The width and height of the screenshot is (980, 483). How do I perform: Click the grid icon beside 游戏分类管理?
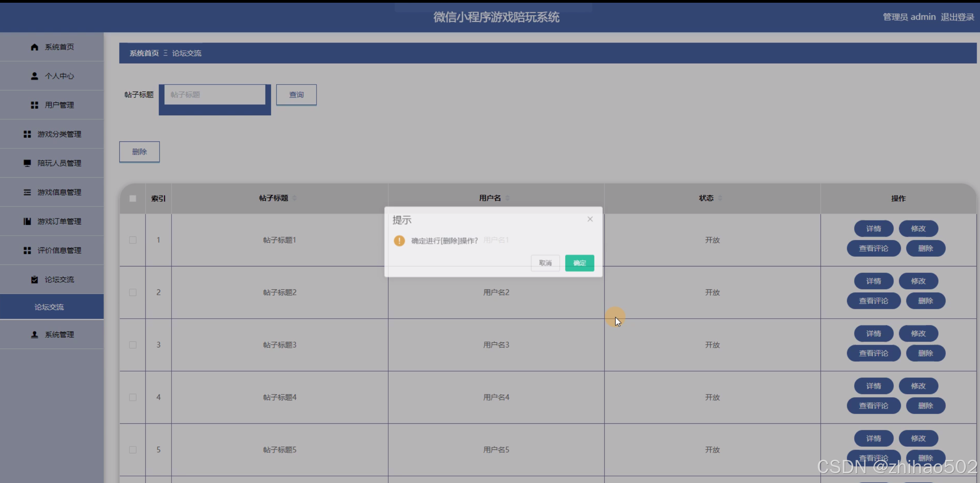pos(27,134)
